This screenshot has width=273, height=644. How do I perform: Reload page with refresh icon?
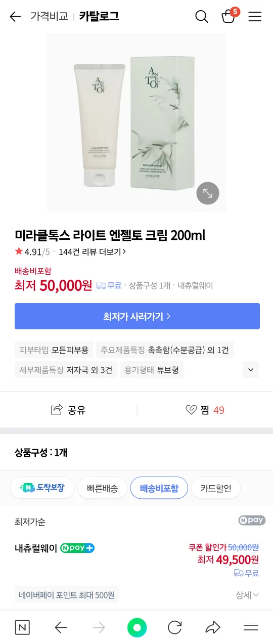pyautogui.click(x=175, y=628)
